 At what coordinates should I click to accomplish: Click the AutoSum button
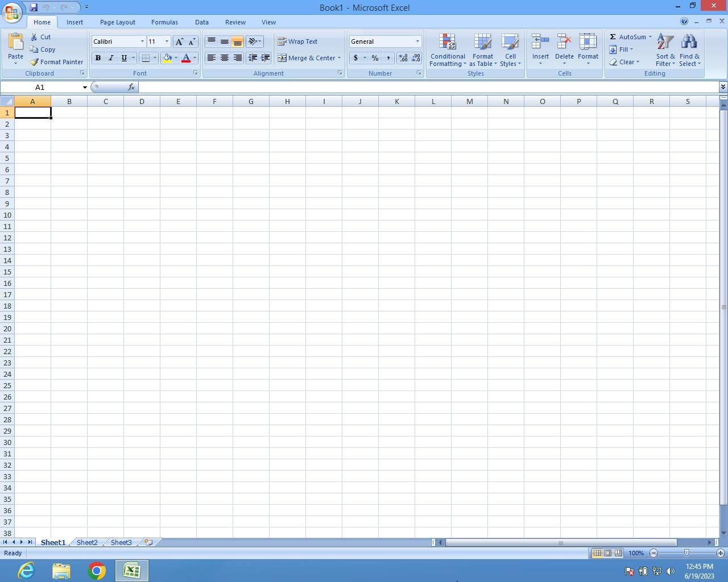pyautogui.click(x=627, y=37)
